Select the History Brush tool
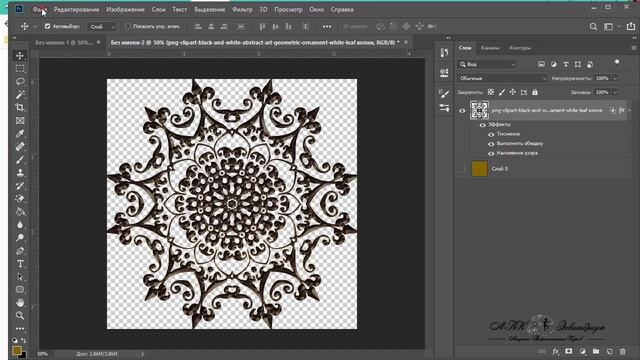The image size is (640, 360). point(20,186)
